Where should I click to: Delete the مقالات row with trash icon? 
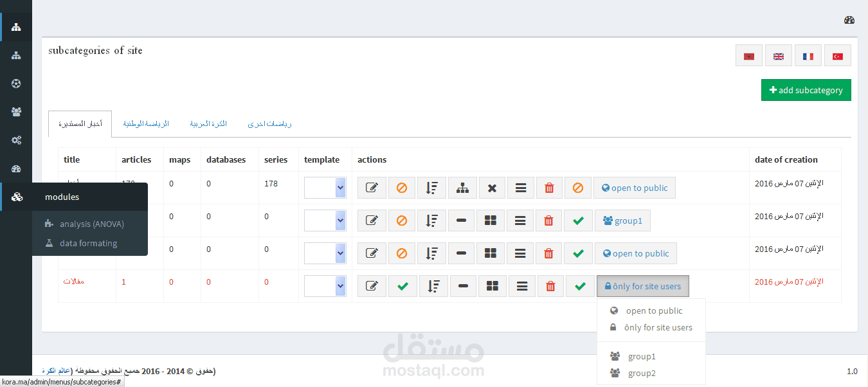coord(550,286)
